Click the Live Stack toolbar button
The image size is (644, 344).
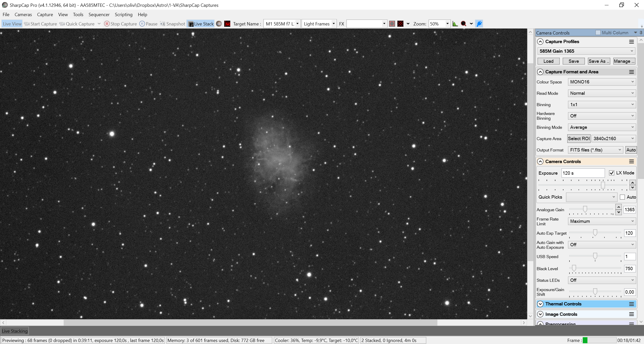click(201, 24)
